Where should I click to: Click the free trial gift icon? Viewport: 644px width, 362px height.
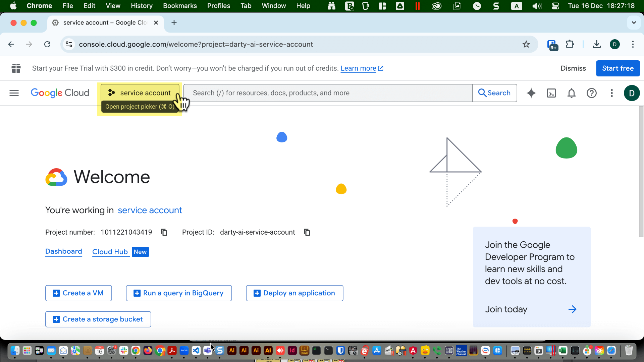coord(16,68)
